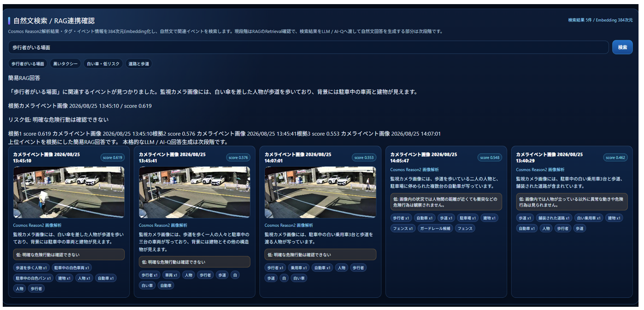Select the 歩行者がいる場面 suggestion chip
The image size is (644, 310).
tap(28, 64)
